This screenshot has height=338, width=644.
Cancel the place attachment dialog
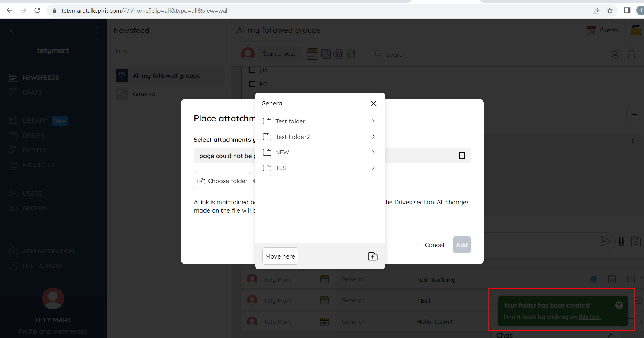tap(434, 245)
